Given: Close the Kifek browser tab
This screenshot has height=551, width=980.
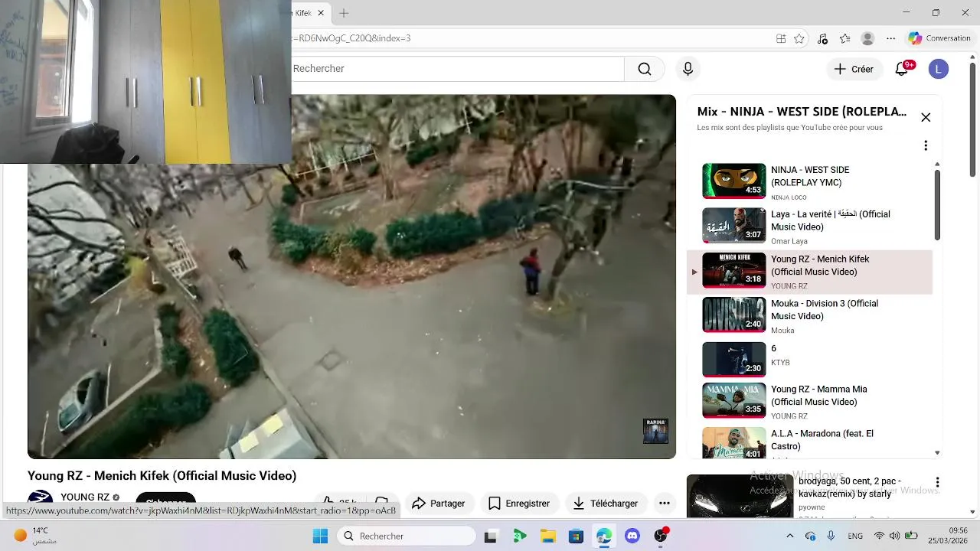Looking at the screenshot, I should pyautogui.click(x=321, y=13).
